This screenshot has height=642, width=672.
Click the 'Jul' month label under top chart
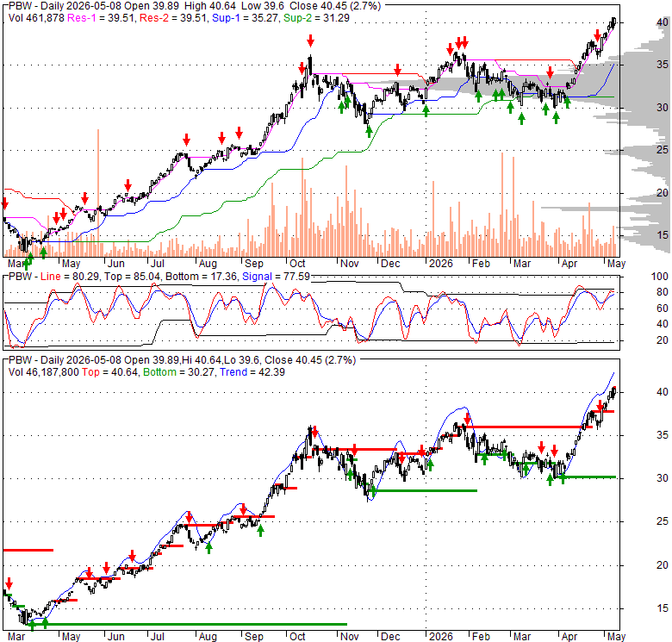click(158, 263)
